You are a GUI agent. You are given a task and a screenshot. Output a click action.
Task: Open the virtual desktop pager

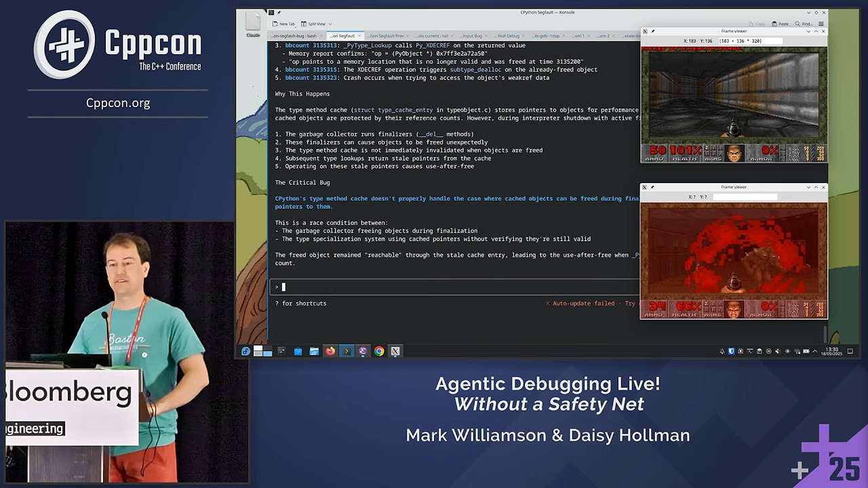point(262,351)
